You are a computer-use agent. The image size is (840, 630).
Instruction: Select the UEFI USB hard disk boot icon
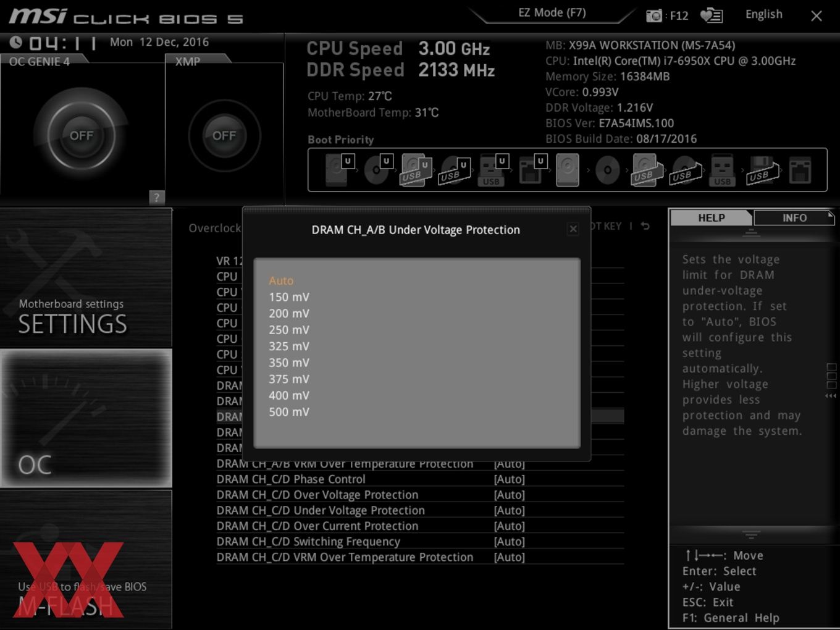pos(416,170)
